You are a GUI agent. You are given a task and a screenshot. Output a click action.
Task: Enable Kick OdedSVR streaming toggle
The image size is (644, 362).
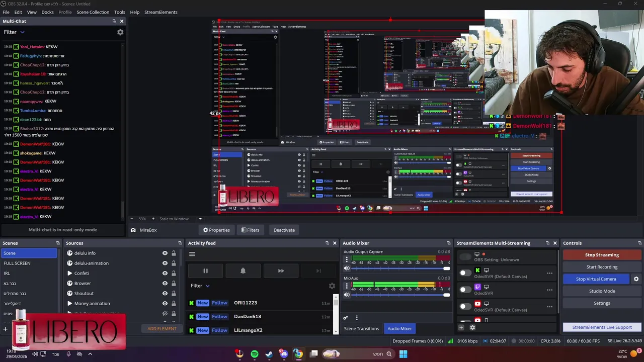tap(465, 273)
